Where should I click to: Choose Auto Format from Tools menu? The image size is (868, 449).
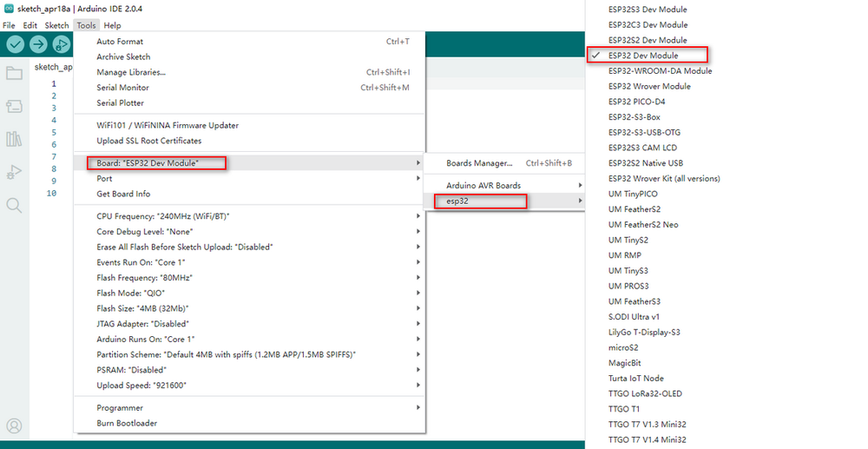click(250, 42)
